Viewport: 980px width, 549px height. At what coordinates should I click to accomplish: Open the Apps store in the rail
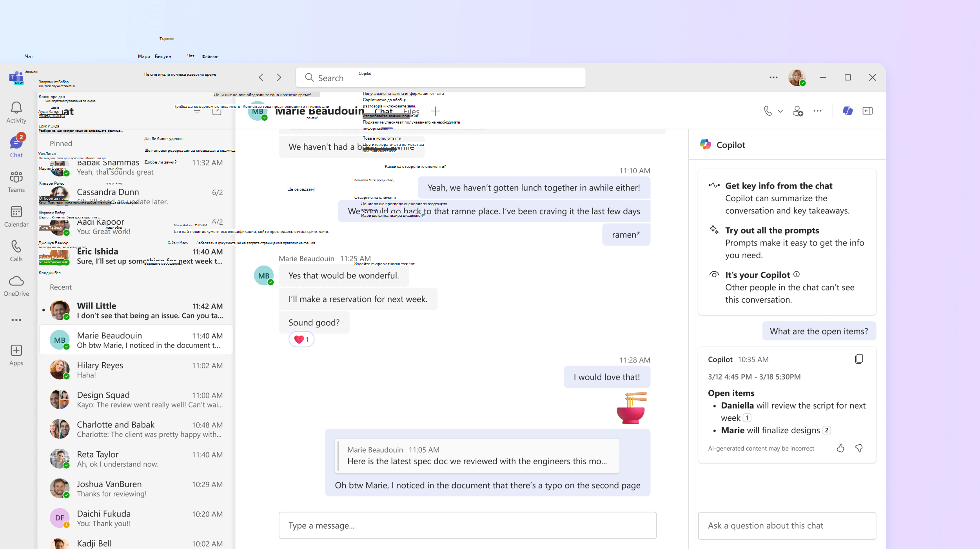[x=16, y=355]
